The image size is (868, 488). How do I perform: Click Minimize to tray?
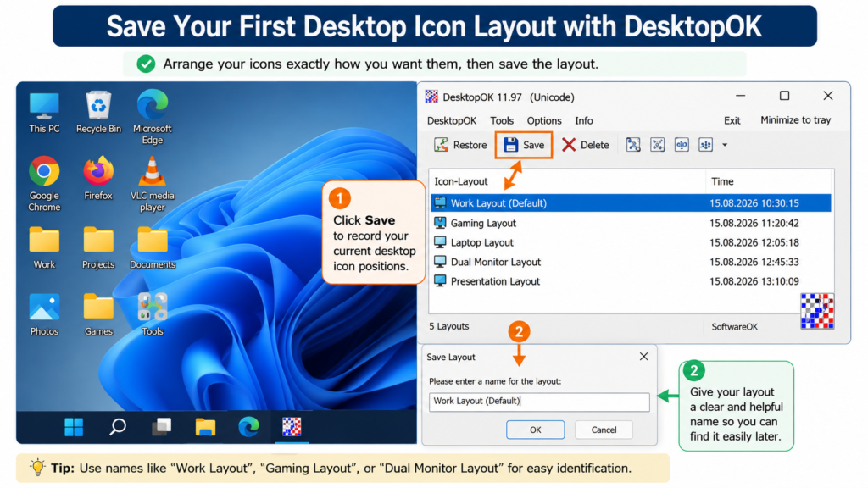(x=795, y=120)
